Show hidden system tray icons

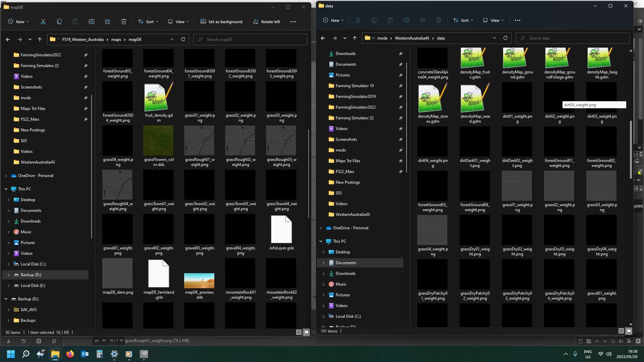pyautogui.click(x=566, y=354)
